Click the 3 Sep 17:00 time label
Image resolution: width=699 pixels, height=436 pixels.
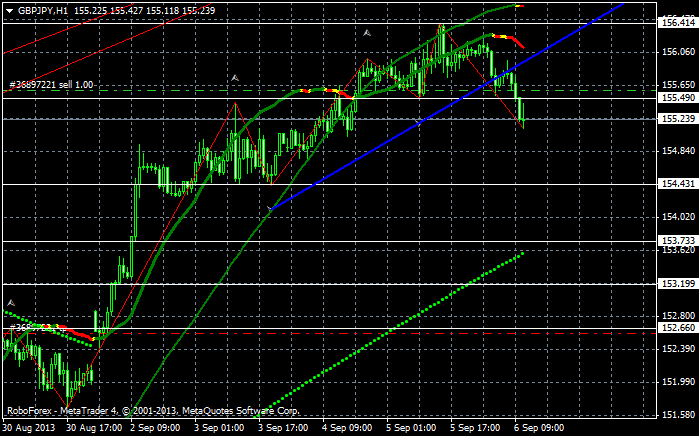click(284, 428)
